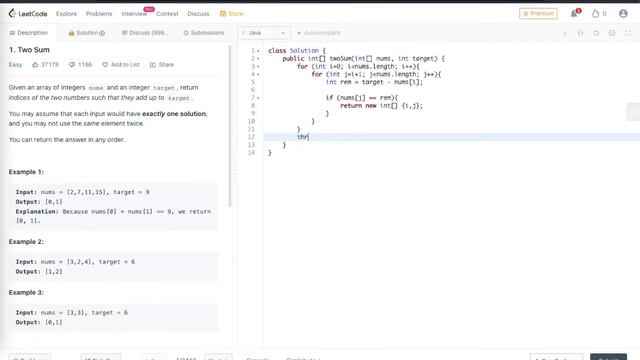Click the 'Example 3:' heading
640x360 pixels.
[x=26, y=292]
